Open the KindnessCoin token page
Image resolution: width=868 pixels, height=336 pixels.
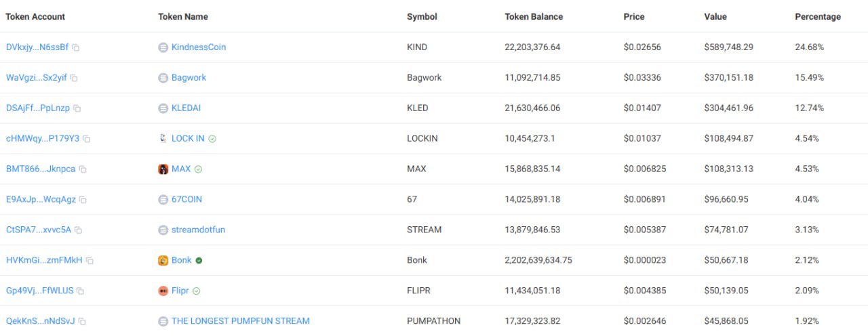coord(199,47)
